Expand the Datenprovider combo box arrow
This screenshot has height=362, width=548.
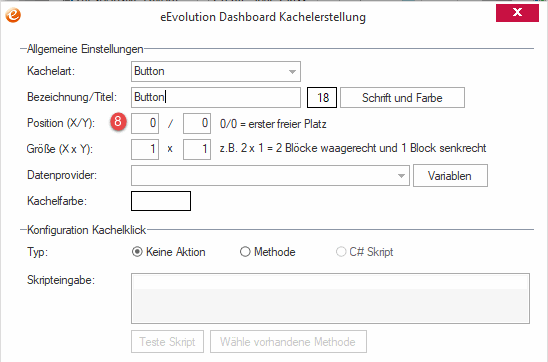(x=401, y=176)
